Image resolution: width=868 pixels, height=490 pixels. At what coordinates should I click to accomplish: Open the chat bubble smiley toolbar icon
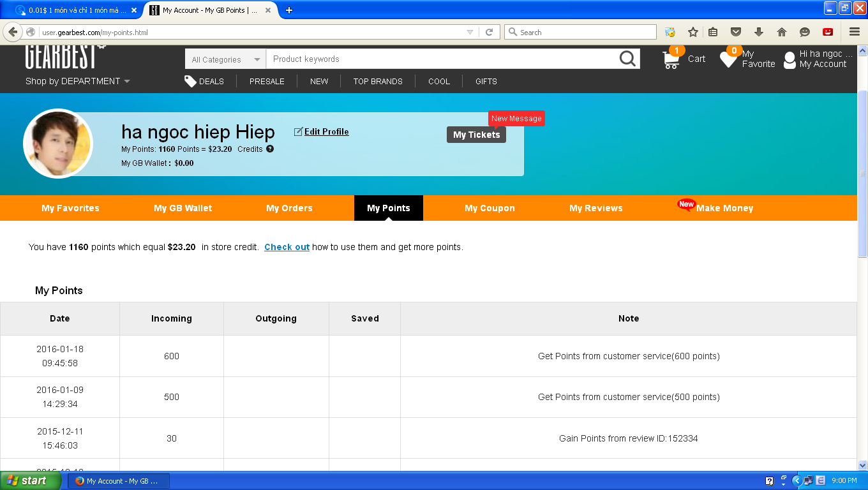[x=805, y=32]
